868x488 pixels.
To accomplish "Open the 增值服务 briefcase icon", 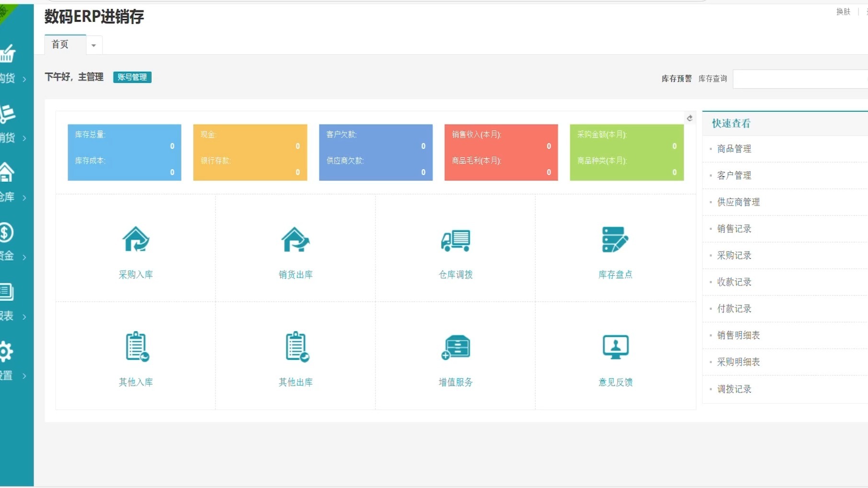I will (x=455, y=347).
